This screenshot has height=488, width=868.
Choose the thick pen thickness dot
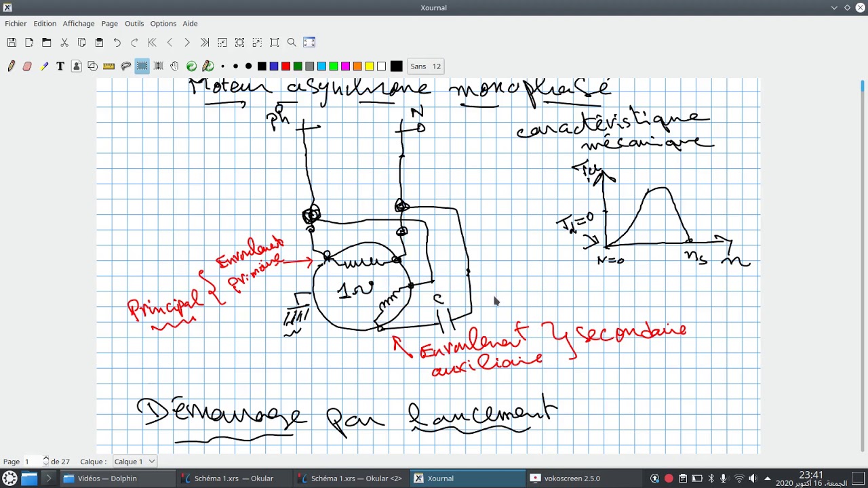click(248, 66)
